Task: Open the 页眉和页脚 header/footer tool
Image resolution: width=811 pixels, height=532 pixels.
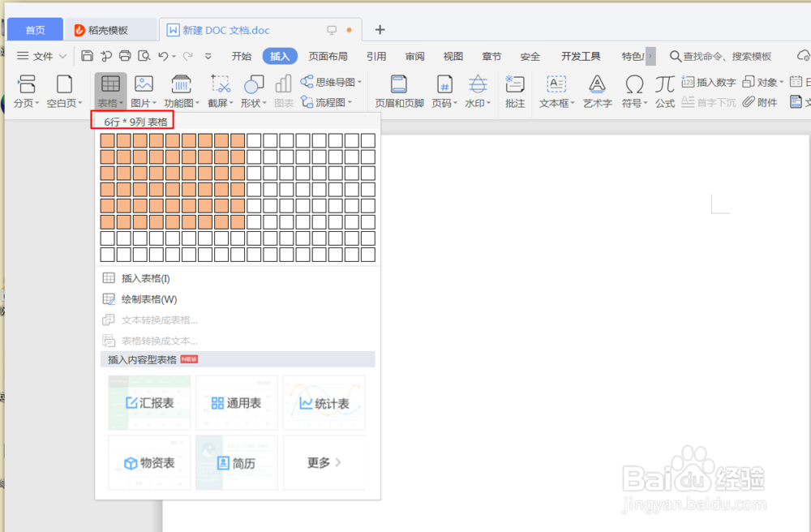Action: click(400, 89)
